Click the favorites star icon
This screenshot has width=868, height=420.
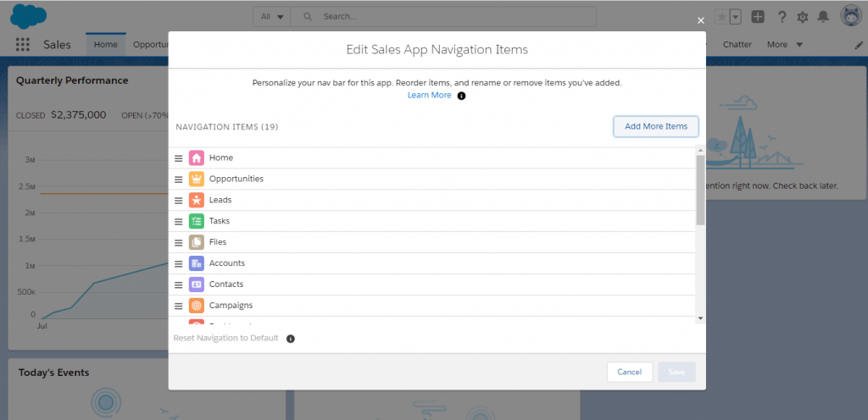[x=722, y=18]
